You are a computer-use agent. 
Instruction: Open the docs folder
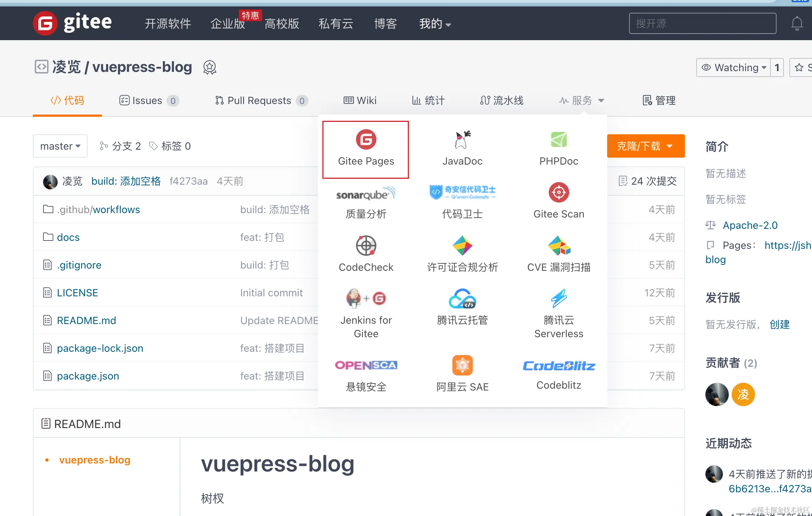pos(68,237)
